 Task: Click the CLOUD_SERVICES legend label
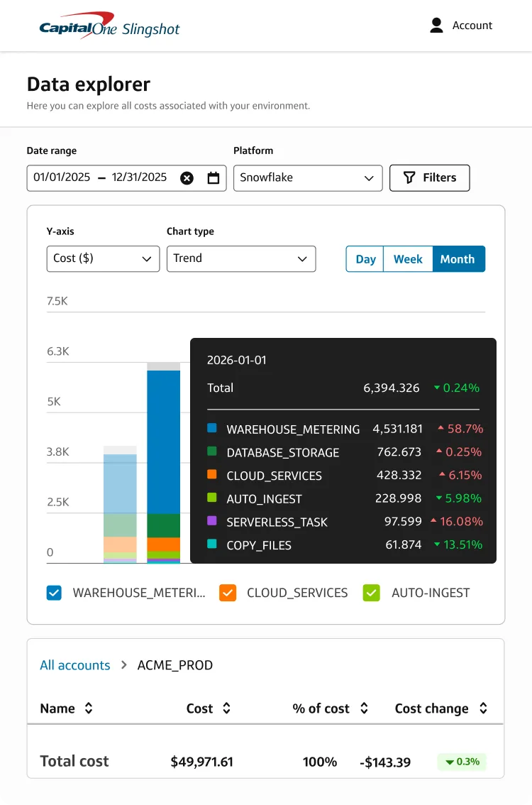click(x=297, y=593)
